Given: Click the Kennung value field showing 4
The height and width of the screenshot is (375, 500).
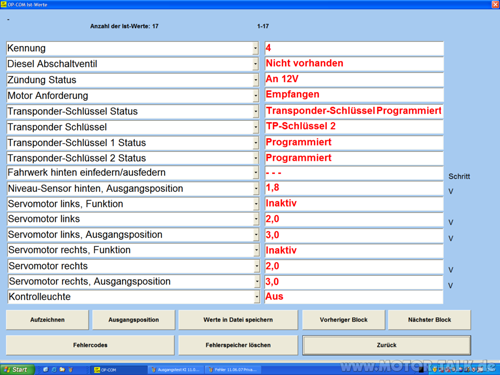Looking at the screenshot, I should [354, 48].
